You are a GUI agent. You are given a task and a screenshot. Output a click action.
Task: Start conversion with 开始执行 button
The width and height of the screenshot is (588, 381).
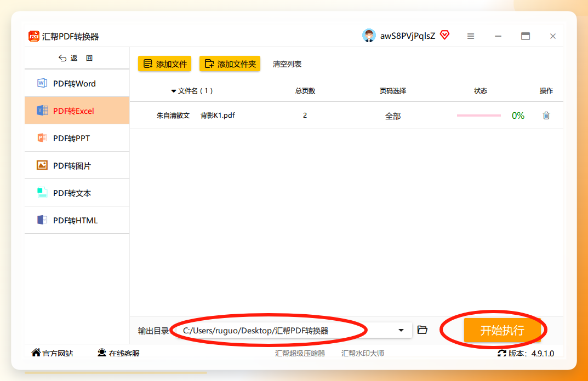(x=502, y=330)
